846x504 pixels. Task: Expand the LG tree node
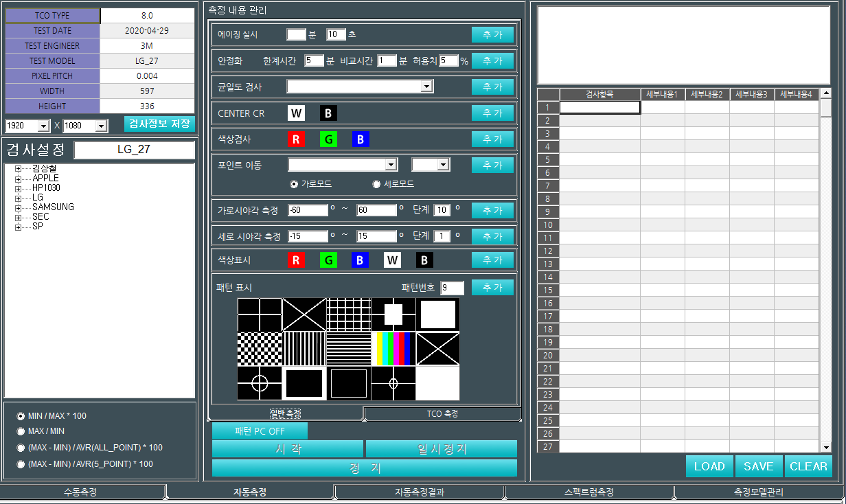[x=19, y=198]
